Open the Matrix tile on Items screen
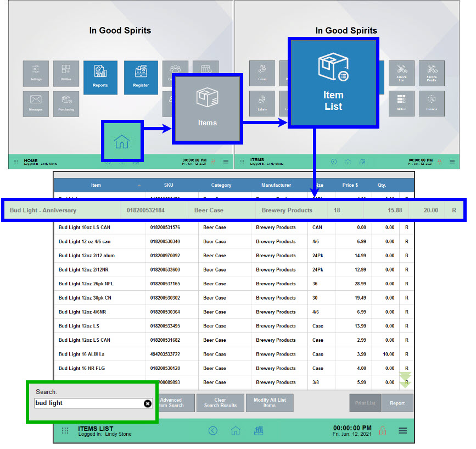476x449 pixels. click(401, 103)
